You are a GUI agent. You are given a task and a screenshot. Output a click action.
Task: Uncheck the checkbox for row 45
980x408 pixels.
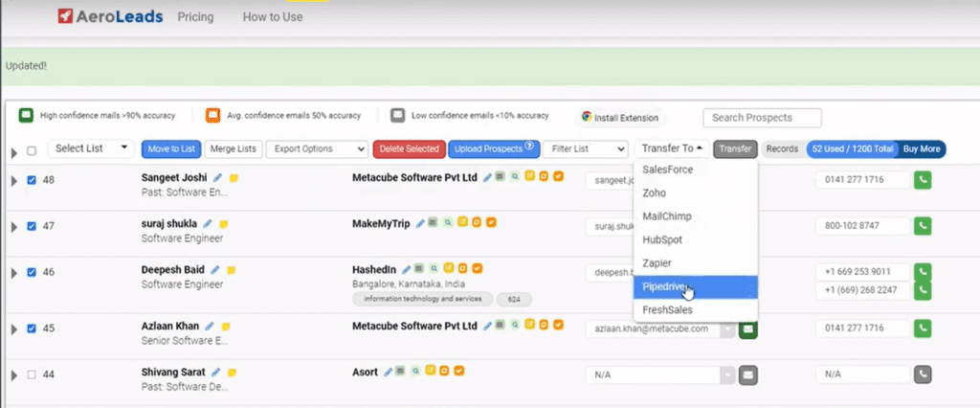click(32, 329)
